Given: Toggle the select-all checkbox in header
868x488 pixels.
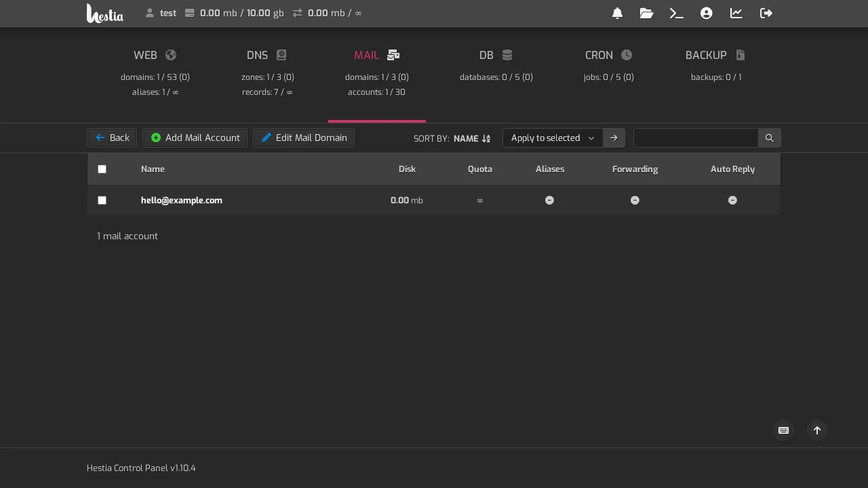Looking at the screenshot, I should pyautogui.click(x=102, y=169).
